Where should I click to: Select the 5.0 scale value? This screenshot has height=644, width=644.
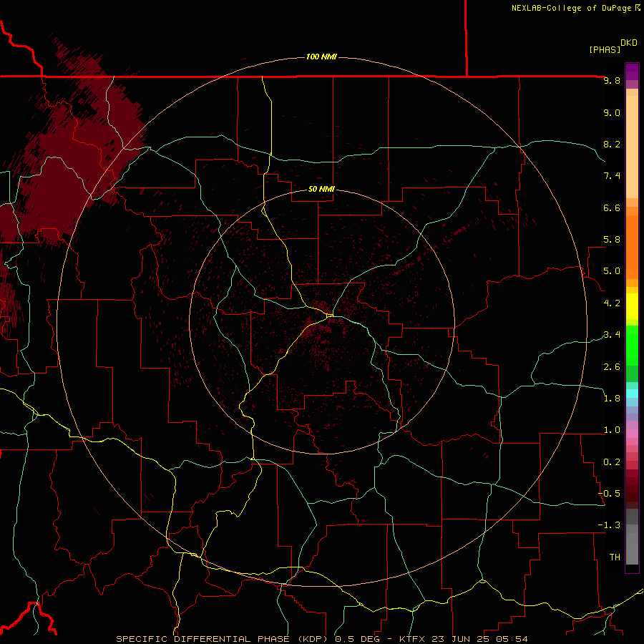tap(612, 271)
